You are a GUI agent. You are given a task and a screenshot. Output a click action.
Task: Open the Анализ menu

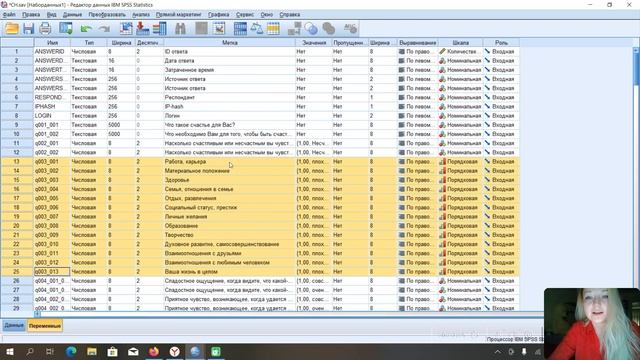tap(141, 14)
